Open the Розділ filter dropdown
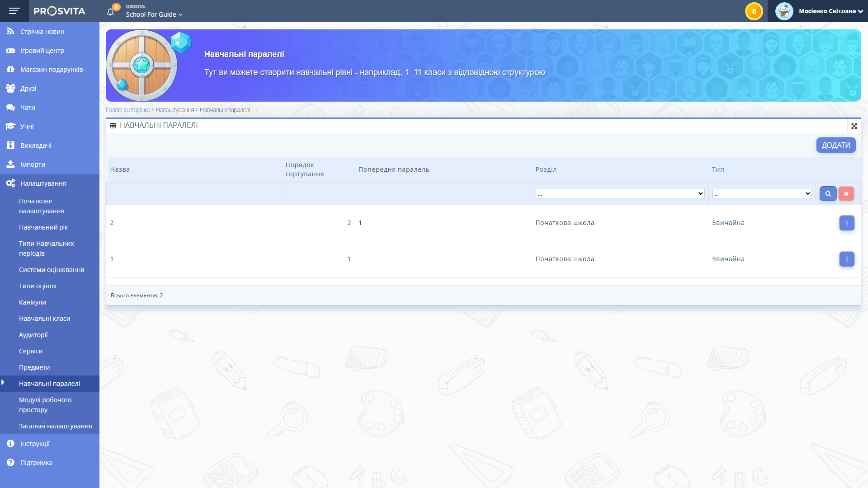This screenshot has height=488, width=868. (620, 194)
